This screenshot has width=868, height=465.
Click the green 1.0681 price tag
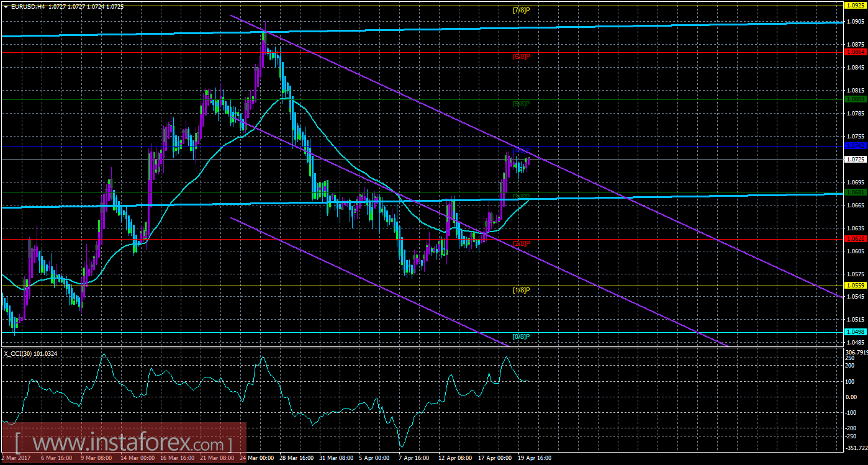click(x=855, y=192)
